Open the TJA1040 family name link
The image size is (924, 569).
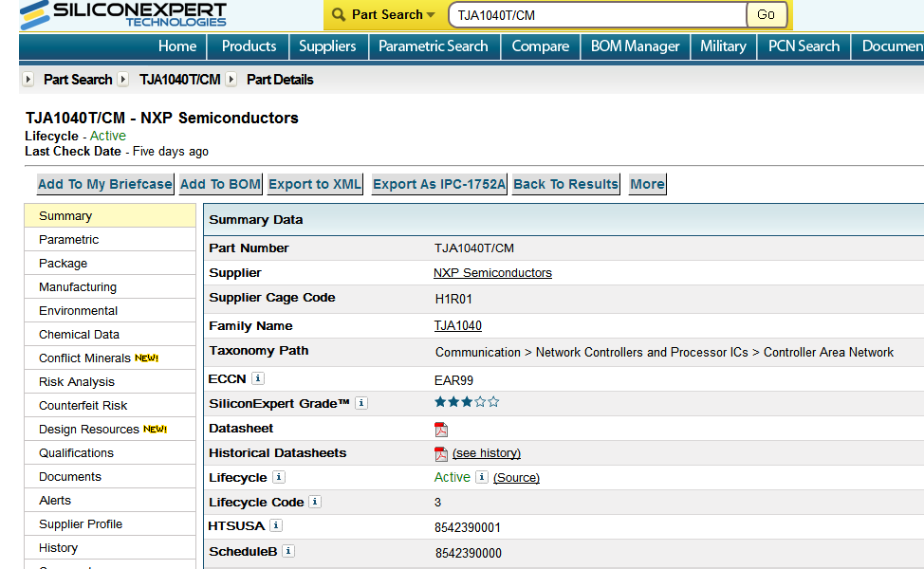[x=458, y=325]
